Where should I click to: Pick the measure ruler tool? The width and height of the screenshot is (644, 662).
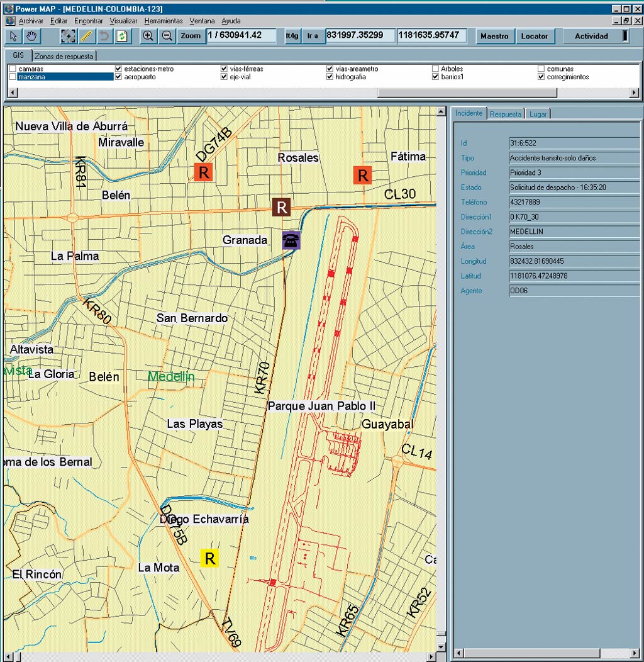point(86,36)
